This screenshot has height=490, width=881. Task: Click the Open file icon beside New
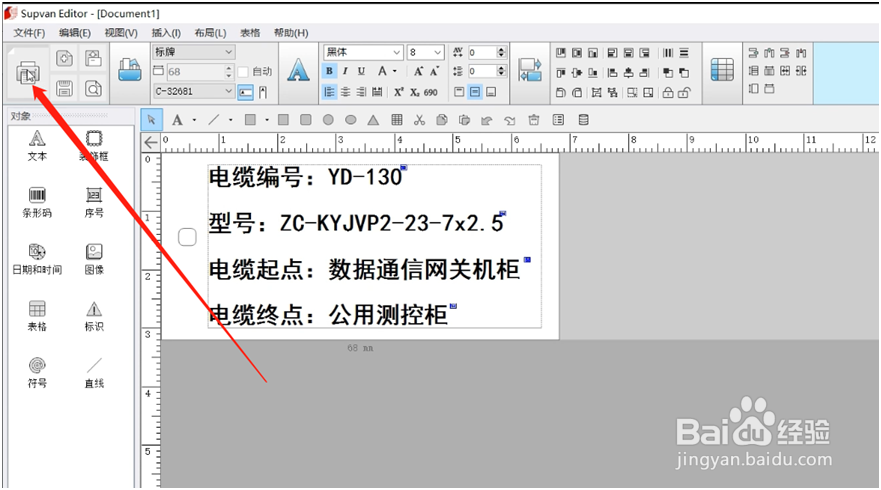93,58
